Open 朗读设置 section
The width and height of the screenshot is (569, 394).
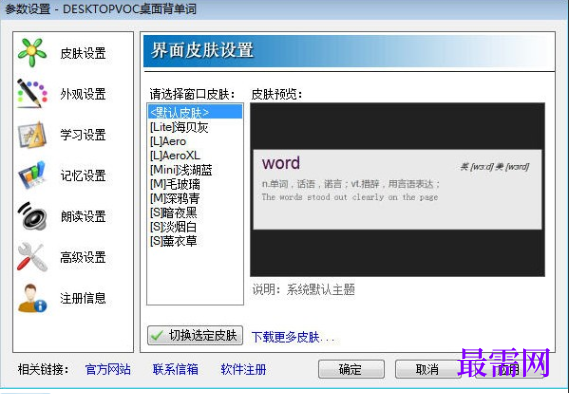tap(83, 217)
